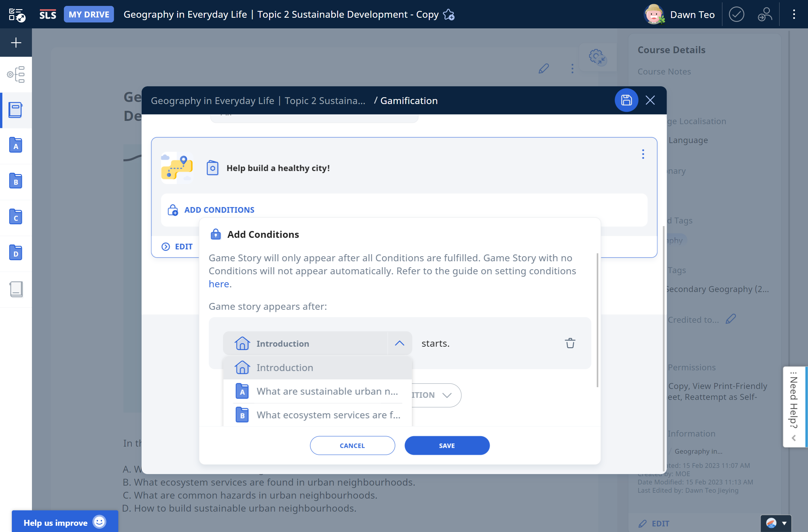808x532 pixels.
Task: Click the 'Geography in...' breadcrumb in Information
Action: [698, 451]
